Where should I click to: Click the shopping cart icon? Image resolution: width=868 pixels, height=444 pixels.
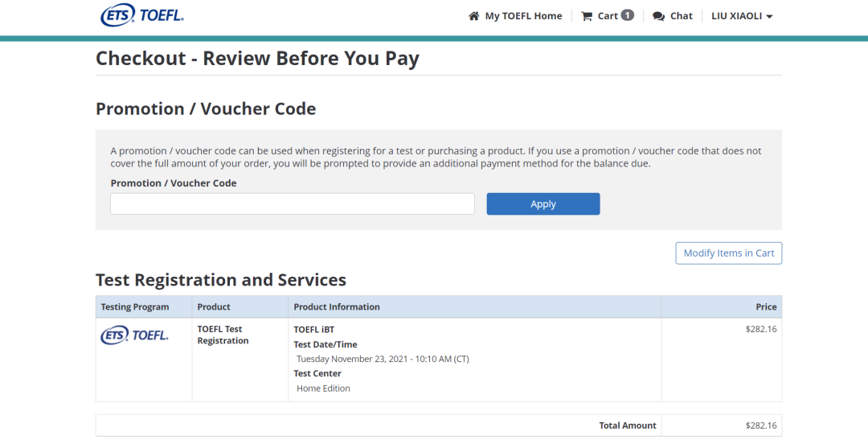[x=587, y=16]
